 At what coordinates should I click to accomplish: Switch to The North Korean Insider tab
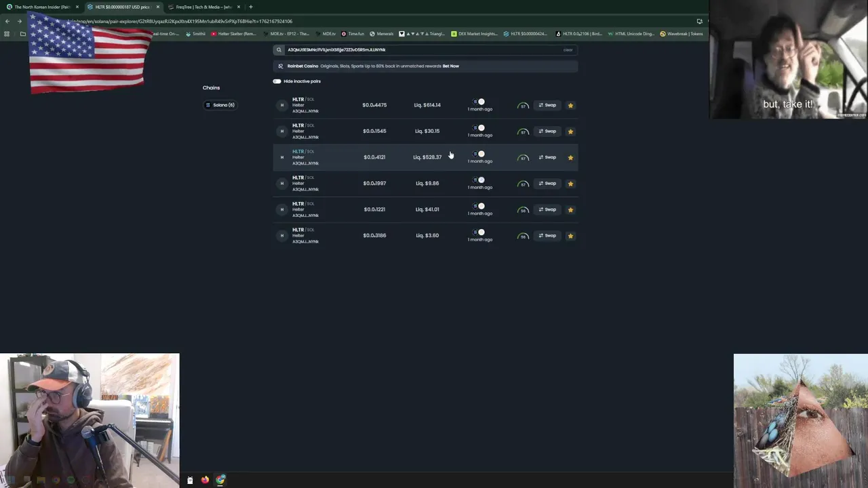(42, 7)
